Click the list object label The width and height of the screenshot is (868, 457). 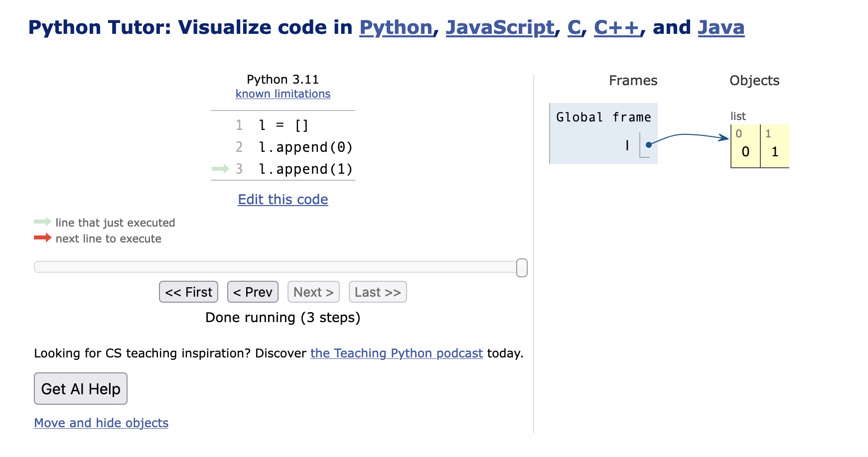(738, 116)
